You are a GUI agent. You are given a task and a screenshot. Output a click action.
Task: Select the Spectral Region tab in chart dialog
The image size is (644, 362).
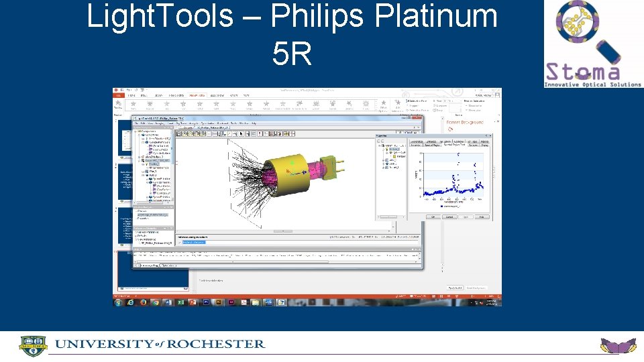(431, 145)
